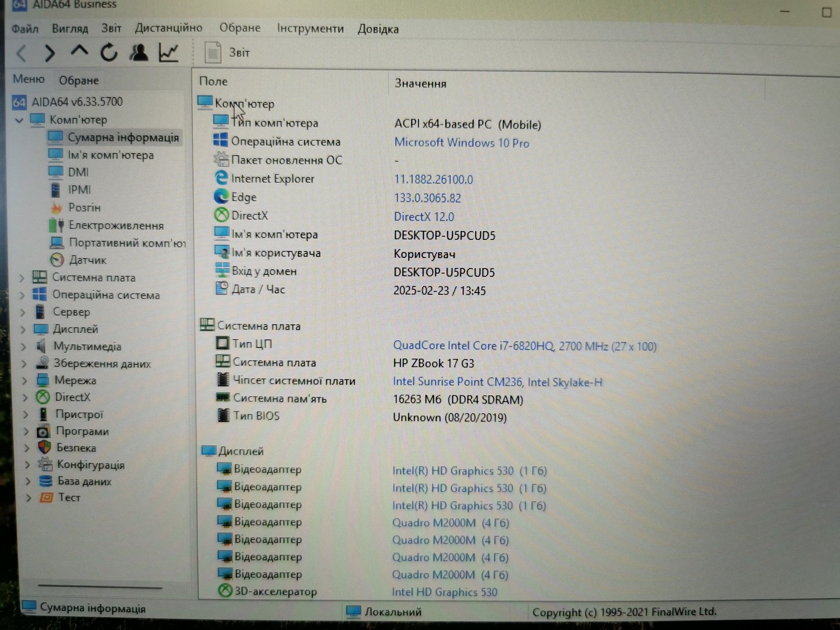
Task: Open the Файл menu
Action: (25, 29)
